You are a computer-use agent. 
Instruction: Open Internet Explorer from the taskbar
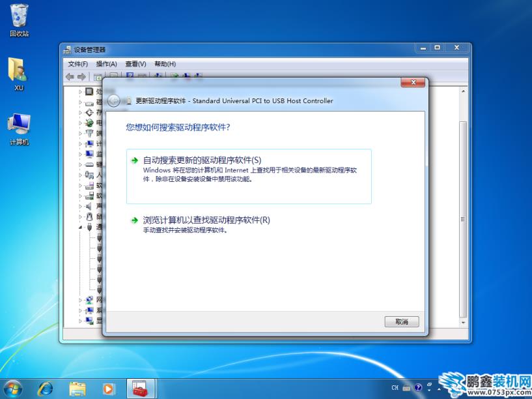click(x=46, y=389)
